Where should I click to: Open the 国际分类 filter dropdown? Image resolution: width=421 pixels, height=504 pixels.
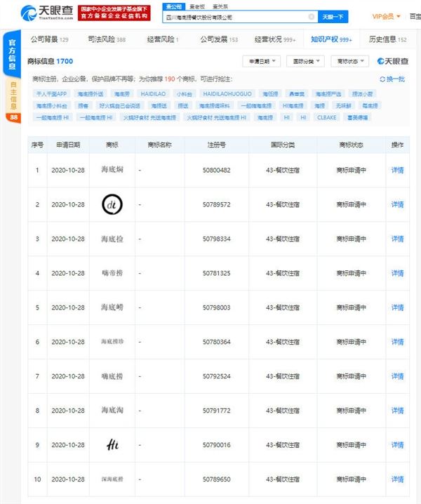click(x=305, y=61)
